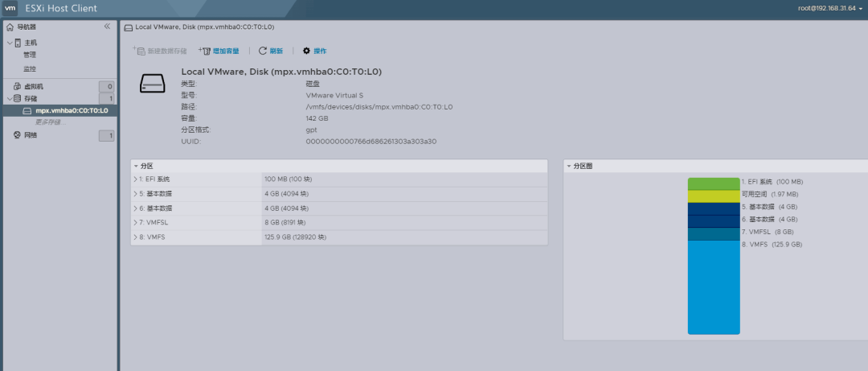Click the /vmfs/devices/disks path value
Screen dimensions: 868x371
(x=379, y=107)
